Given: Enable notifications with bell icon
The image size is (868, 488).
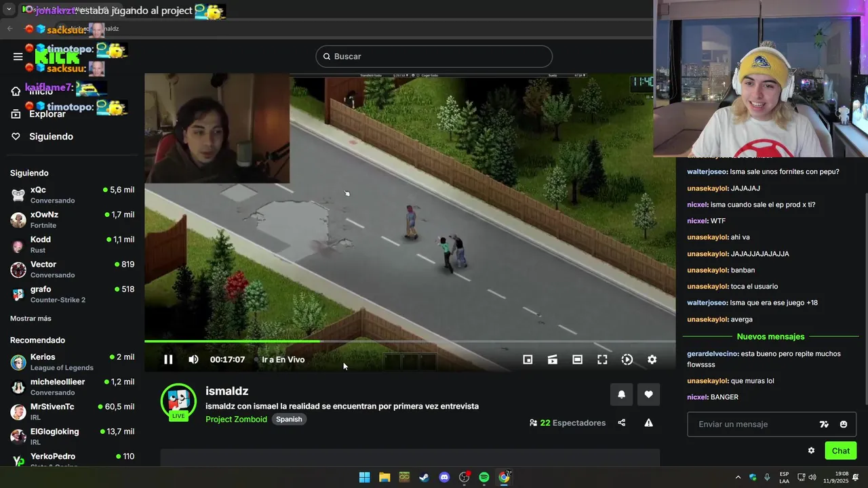Looking at the screenshot, I should tap(621, 394).
